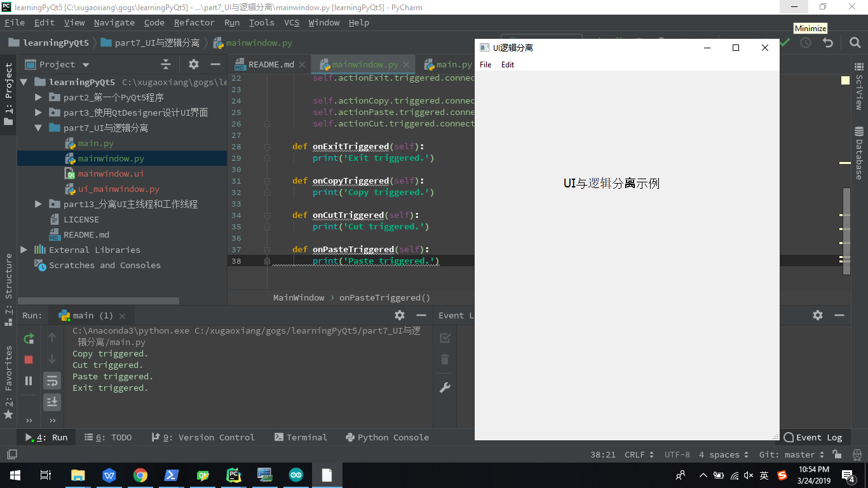Screen dimensions: 868x488
Task: Expand External Libraries node
Action: pos(24,250)
